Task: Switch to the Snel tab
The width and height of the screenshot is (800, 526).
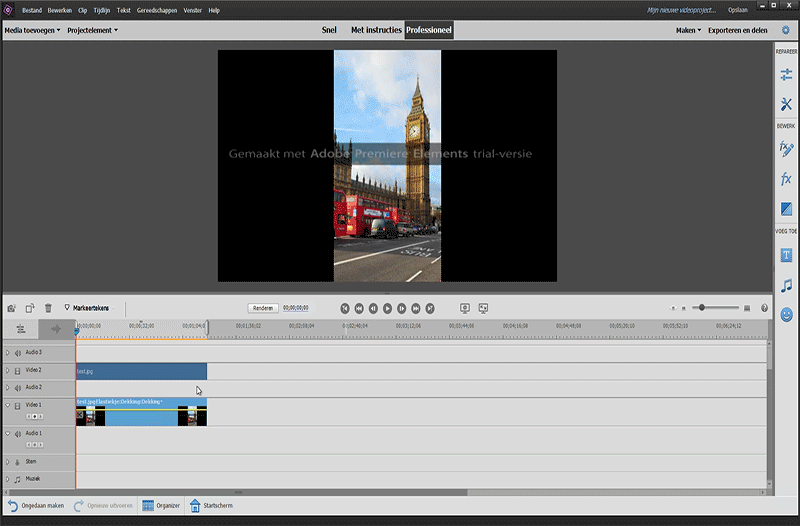Action: [329, 30]
